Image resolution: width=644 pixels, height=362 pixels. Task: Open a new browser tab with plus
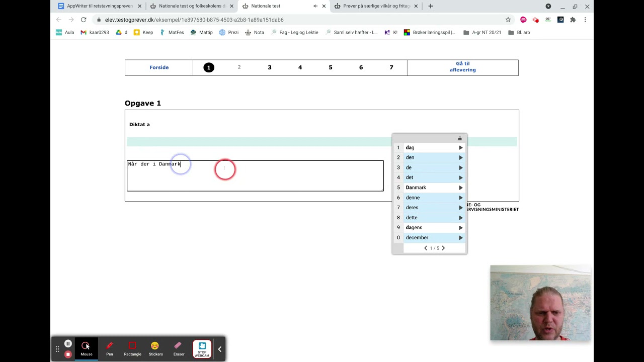431,6
